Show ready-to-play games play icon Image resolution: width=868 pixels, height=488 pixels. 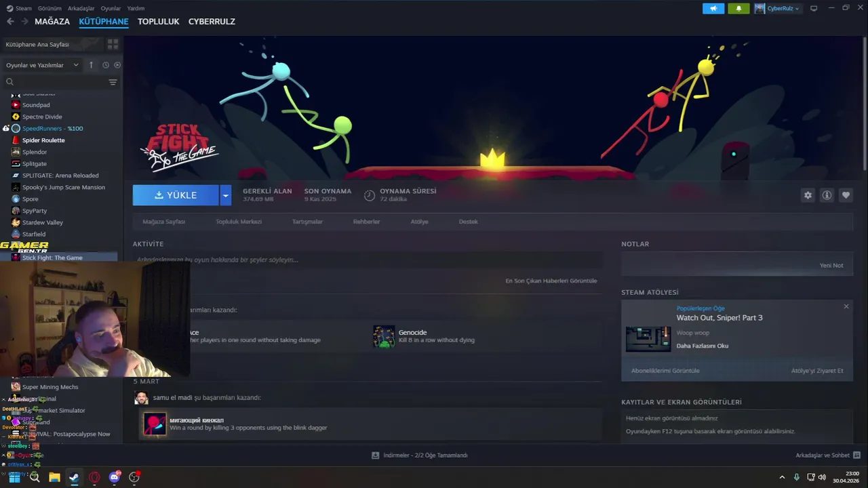[x=117, y=65]
